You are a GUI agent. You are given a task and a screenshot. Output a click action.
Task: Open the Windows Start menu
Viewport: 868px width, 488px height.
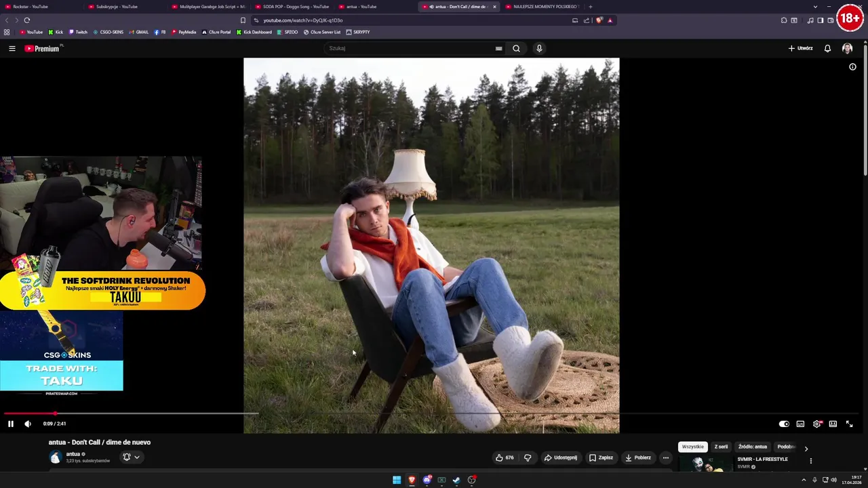tap(397, 480)
